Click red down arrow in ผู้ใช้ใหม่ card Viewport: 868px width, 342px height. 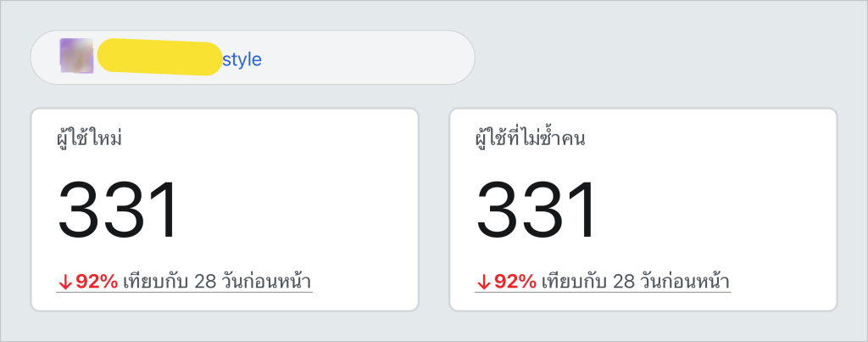(64, 282)
